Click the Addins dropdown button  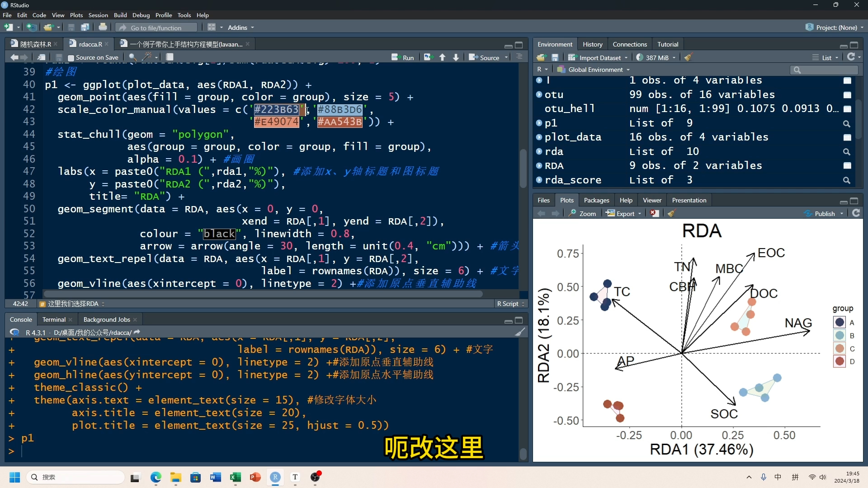coord(240,28)
